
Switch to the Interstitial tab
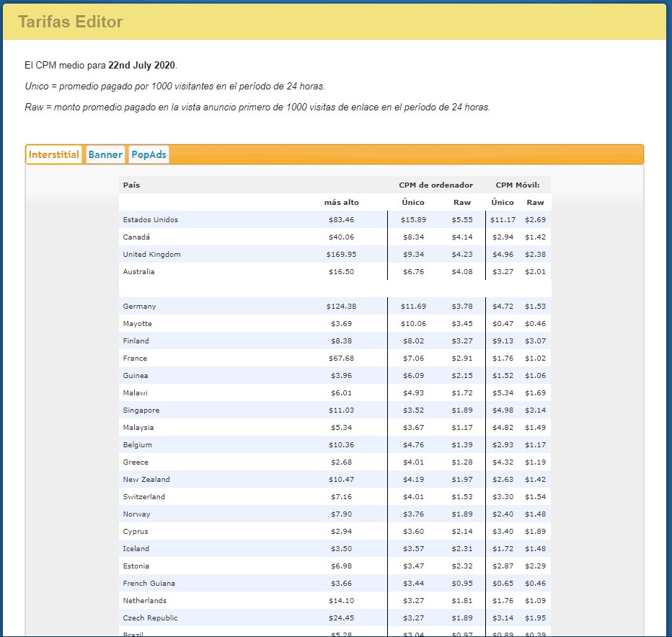point(53,155)
